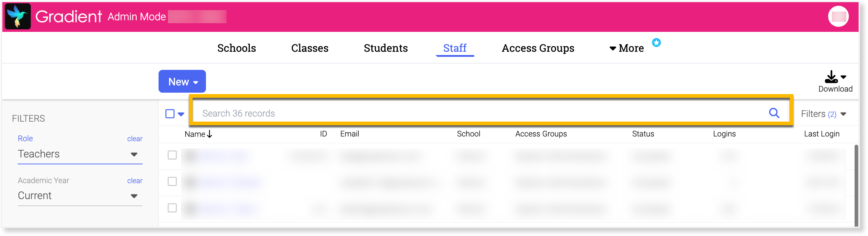The height and width of the screenshot is (236, 868).
Task: Open the bulk select options arrow
Action: [x=181, y=114]
